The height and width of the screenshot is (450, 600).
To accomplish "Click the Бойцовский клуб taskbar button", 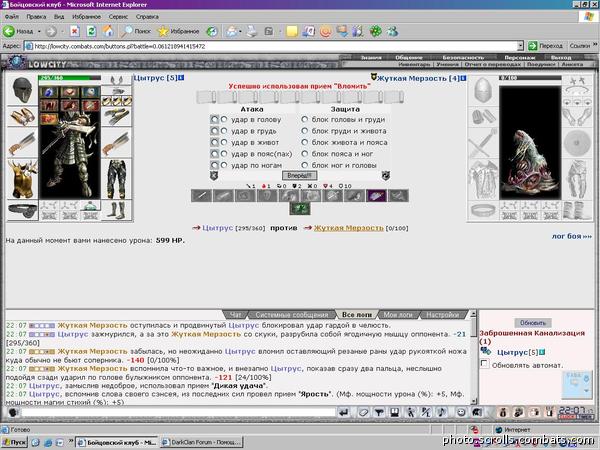I will (x=117, y=442).
